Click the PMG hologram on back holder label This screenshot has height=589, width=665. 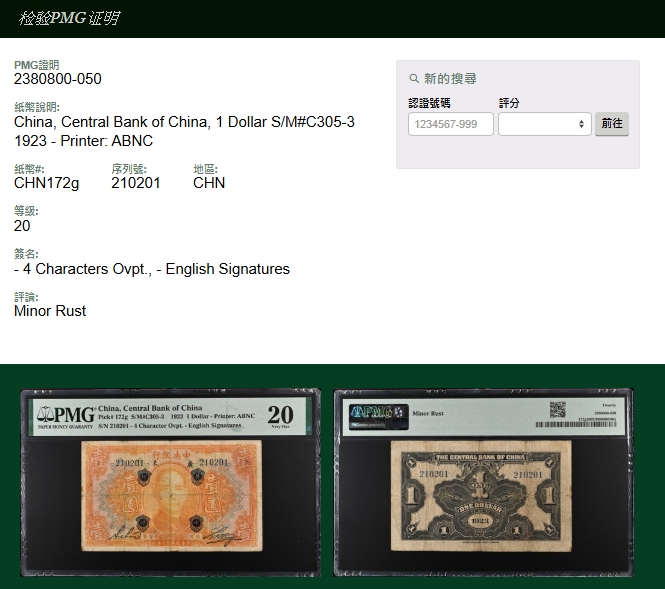[377, 412]
